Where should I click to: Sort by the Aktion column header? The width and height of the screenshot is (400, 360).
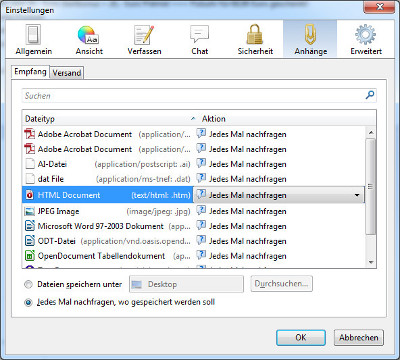pyautogui.click(x=287, y=119)
